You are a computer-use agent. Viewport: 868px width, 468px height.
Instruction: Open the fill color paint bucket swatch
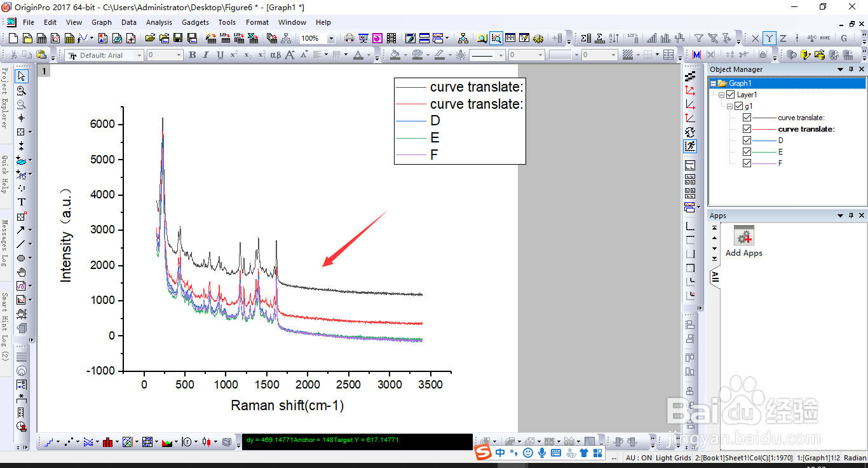(395, 55)
